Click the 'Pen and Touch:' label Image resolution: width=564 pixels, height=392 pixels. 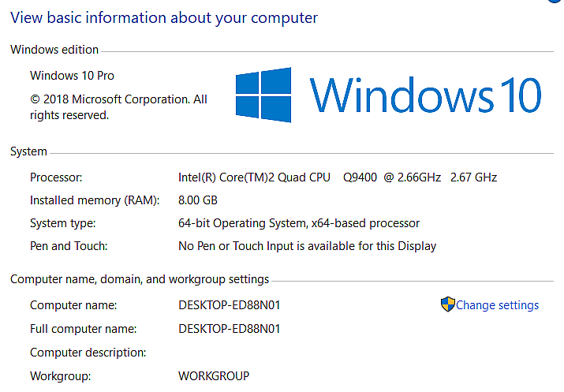69,246
